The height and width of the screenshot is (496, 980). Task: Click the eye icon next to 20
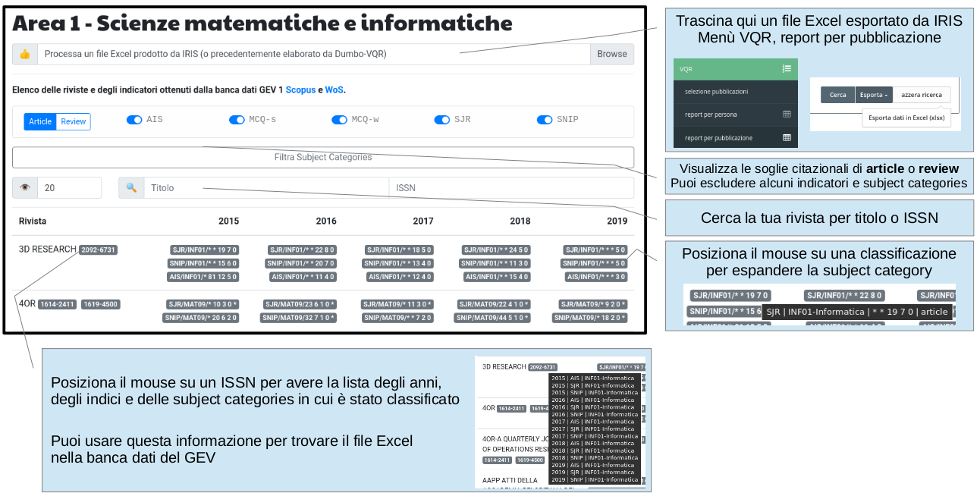tap(25, 188)
